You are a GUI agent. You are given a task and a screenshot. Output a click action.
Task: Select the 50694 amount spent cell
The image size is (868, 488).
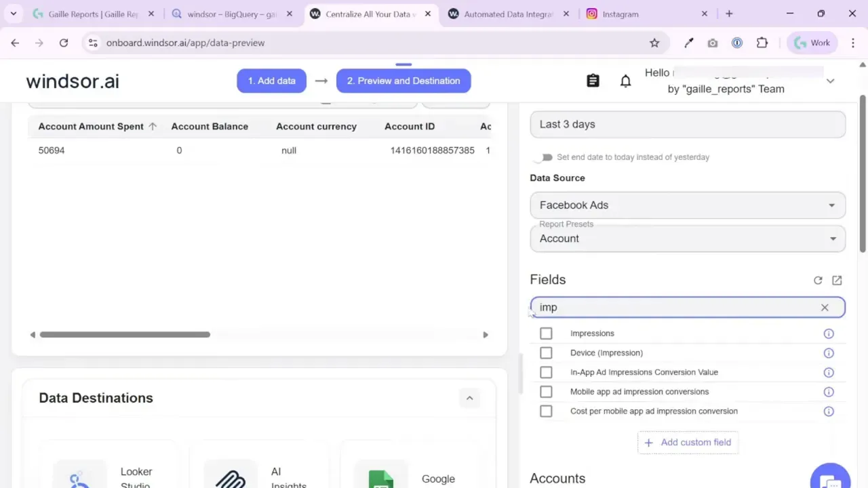(x=52, y=150)
